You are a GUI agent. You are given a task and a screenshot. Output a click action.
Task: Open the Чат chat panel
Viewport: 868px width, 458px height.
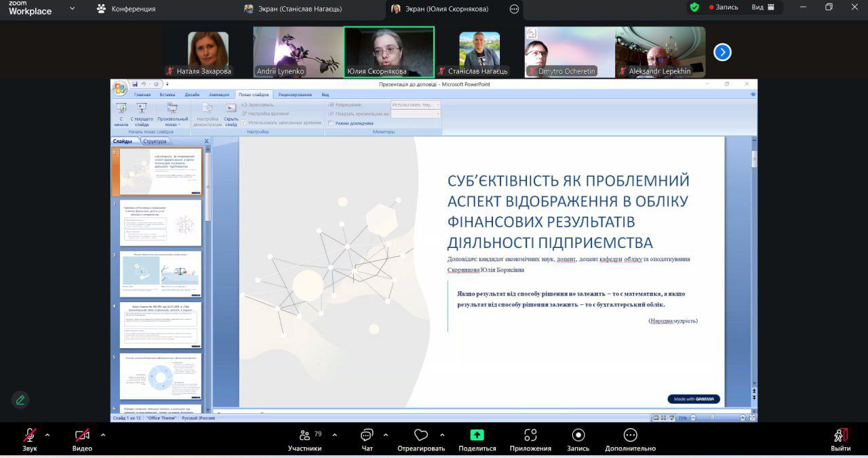(x=367, y=435)
